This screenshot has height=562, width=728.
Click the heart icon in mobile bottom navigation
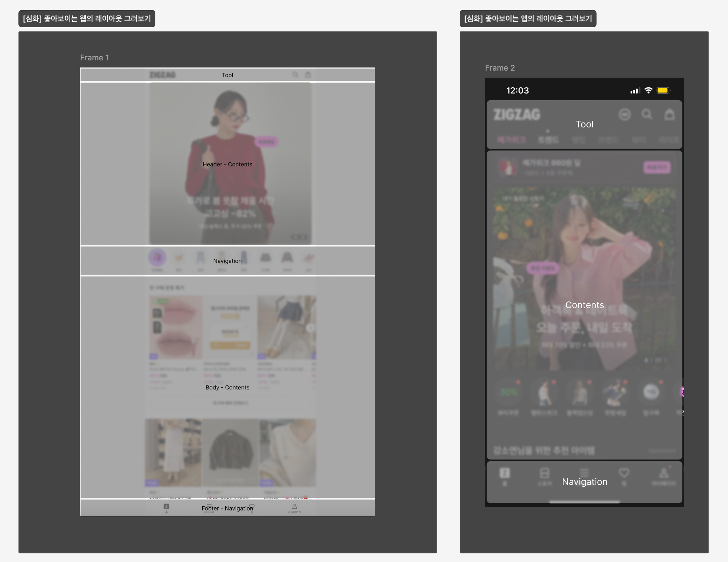click(624, 473)
